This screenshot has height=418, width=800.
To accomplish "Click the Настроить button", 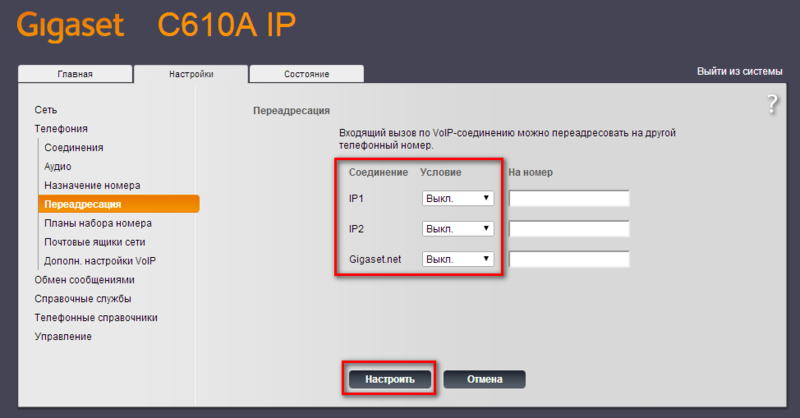I will point(390,379).
